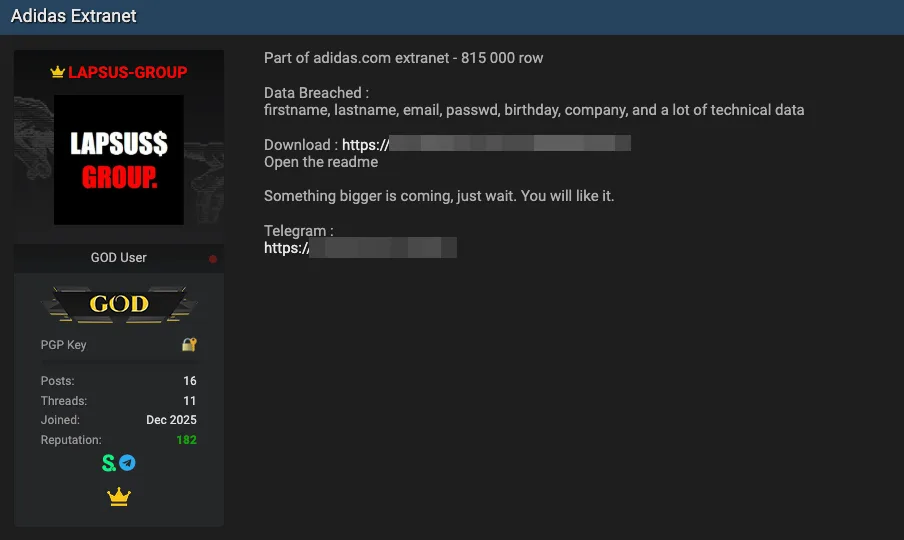904x540 pixels.
Task: Click the 'Something bigger is coming' sentence
Action: pos(439,196)
